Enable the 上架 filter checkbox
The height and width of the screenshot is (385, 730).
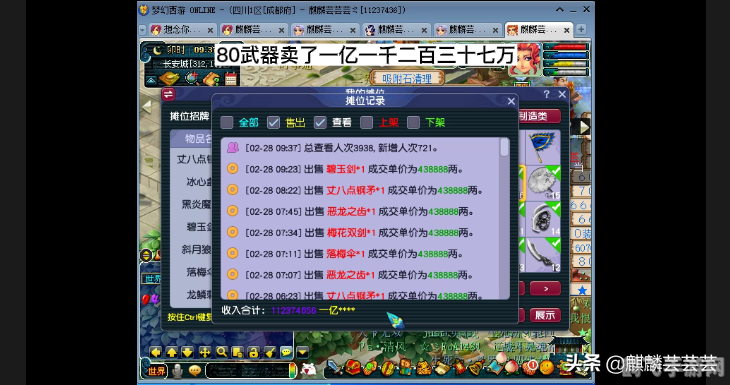366,122
